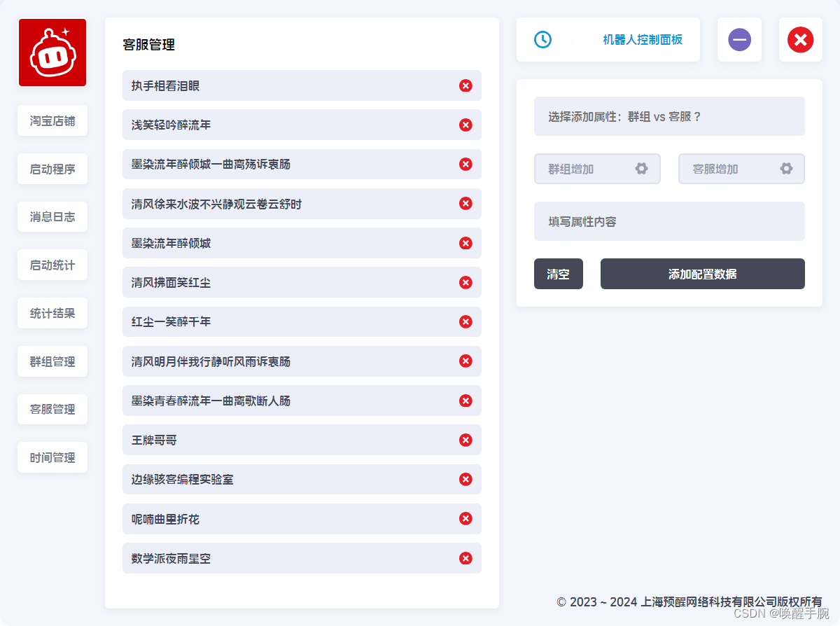Delete customer service entry 执手相看泪眼
This screenshot has width=840, height=626.
(x=465, y=85)
